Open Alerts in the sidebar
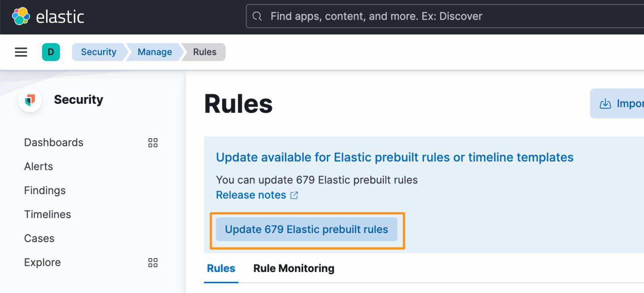Screen dimensions: 644x293 pos(38,166)
